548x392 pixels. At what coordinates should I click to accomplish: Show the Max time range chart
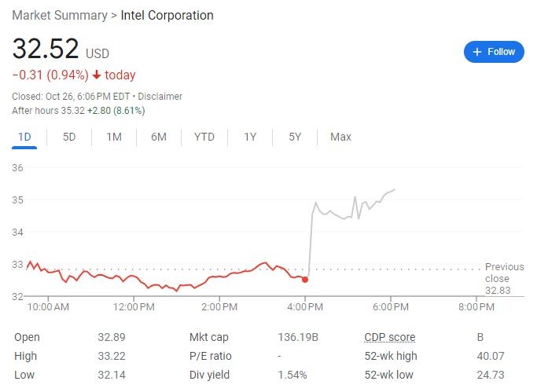click(340, 137)
